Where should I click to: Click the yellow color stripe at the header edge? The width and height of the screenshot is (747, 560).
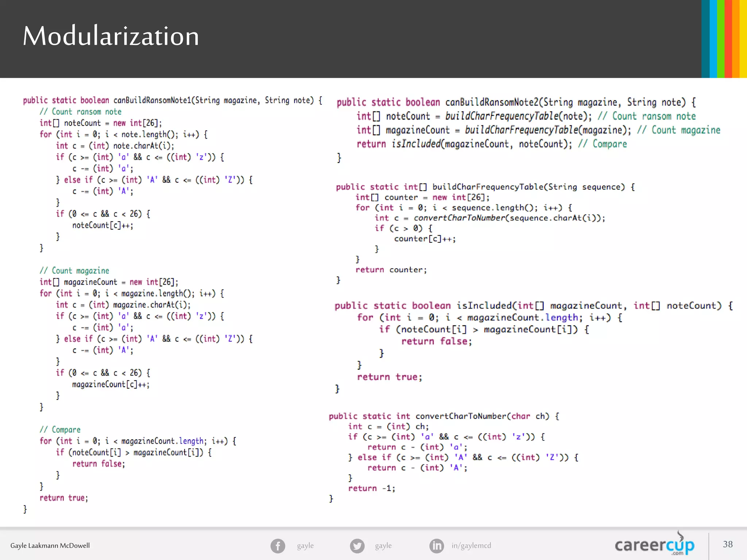[x=743, y=39]
